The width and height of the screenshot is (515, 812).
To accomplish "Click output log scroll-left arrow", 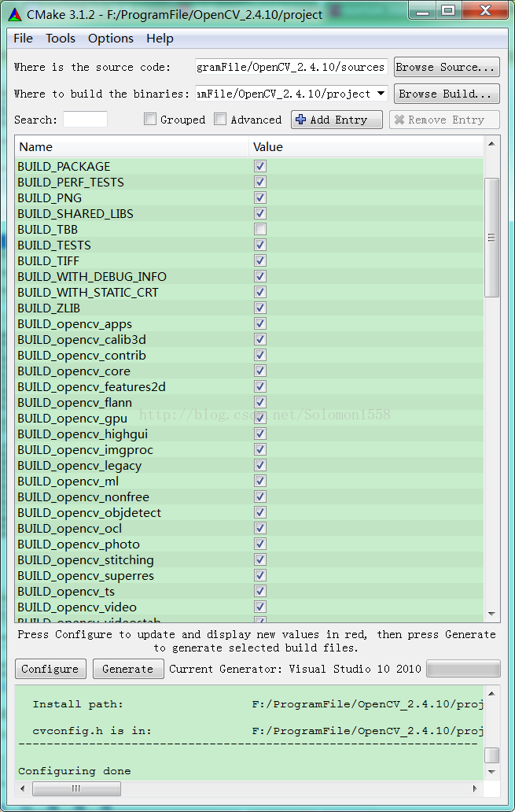I will click(22, 788).
